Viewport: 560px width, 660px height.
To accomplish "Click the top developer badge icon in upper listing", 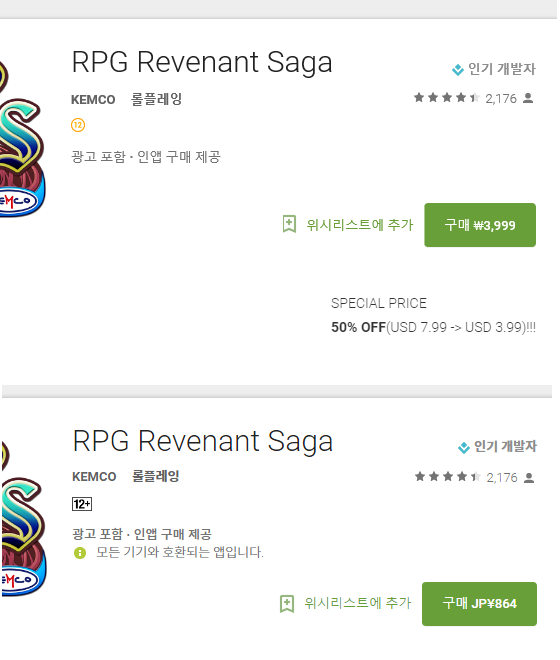I will [x=458, y=69].
